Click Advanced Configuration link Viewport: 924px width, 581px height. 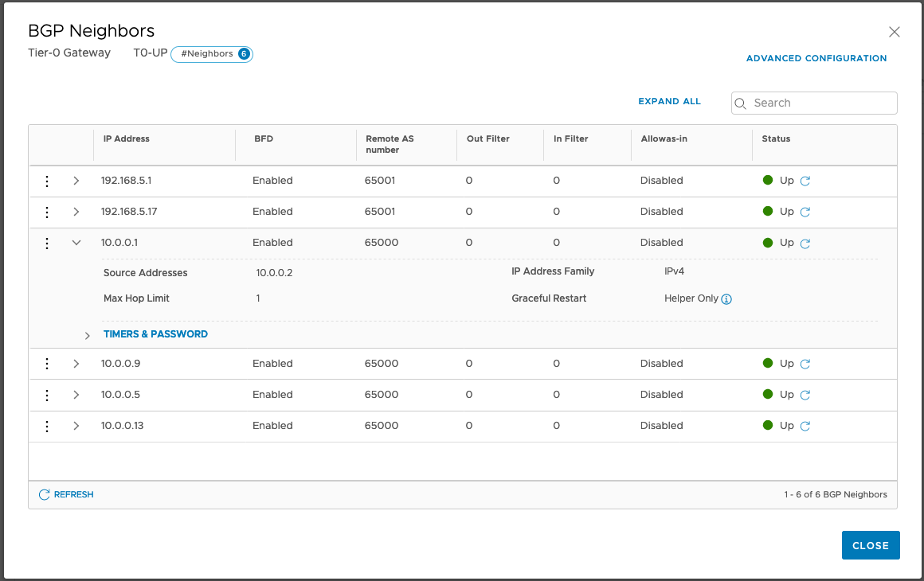[x=816, y=58]
